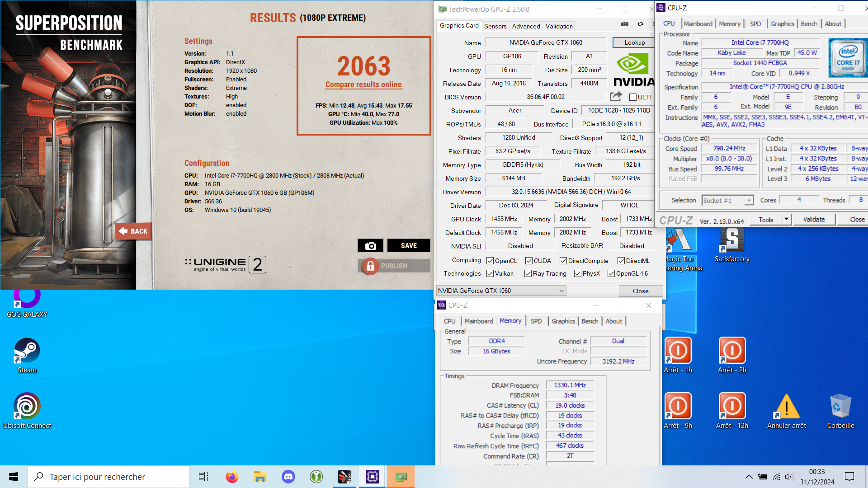Click the Close button in GPU-Z
The image size is (868, 488).
point(641,291)
